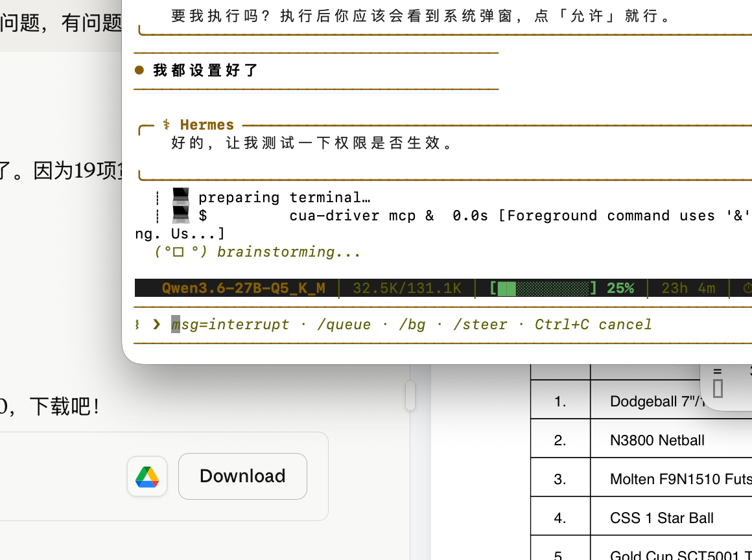The height and width of the screenshot is (560, 752).
Task: Select the Molten F9N1510 Futsal cell
Action: coord(672,478)
